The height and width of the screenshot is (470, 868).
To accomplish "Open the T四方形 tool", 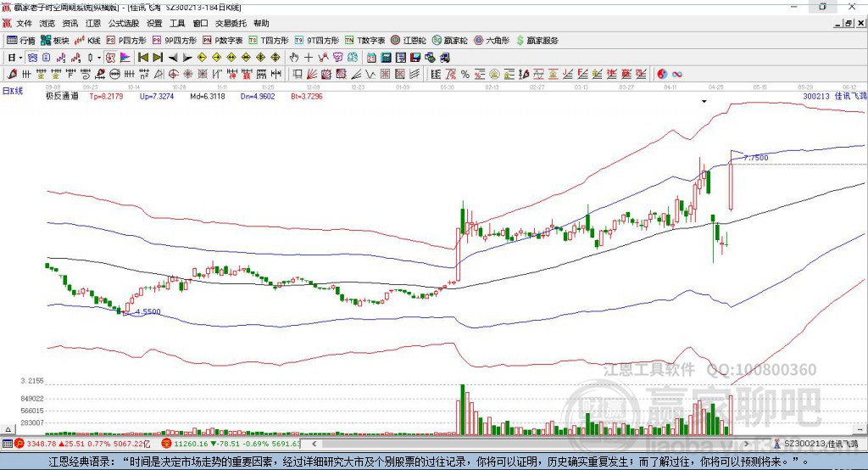I will [269, 41].
